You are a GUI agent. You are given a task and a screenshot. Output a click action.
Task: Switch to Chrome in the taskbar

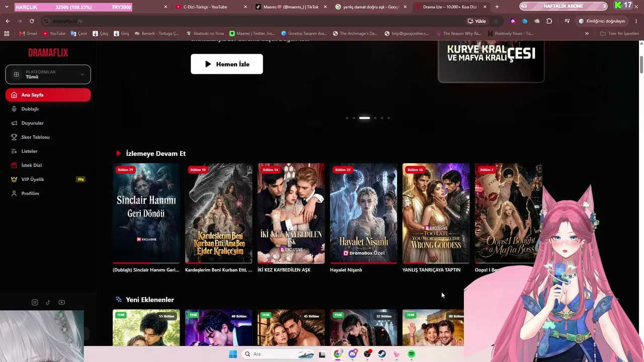click(338, 354)
